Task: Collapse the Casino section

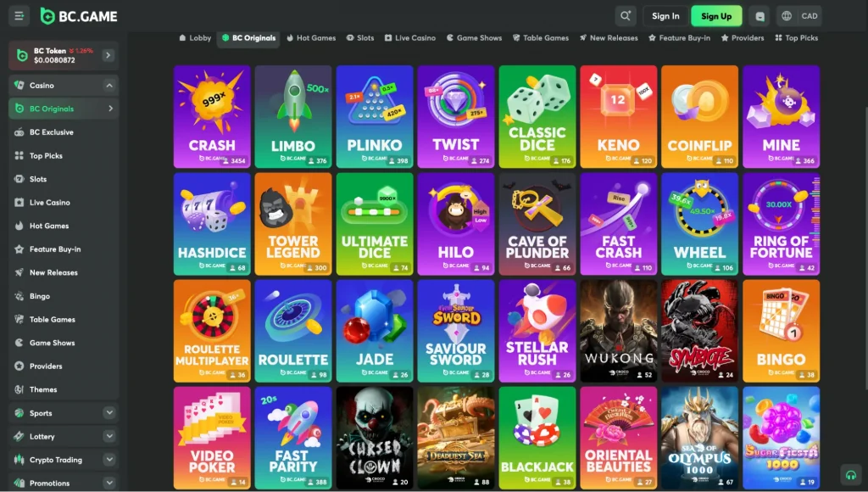Action: (x=109, y=86)
